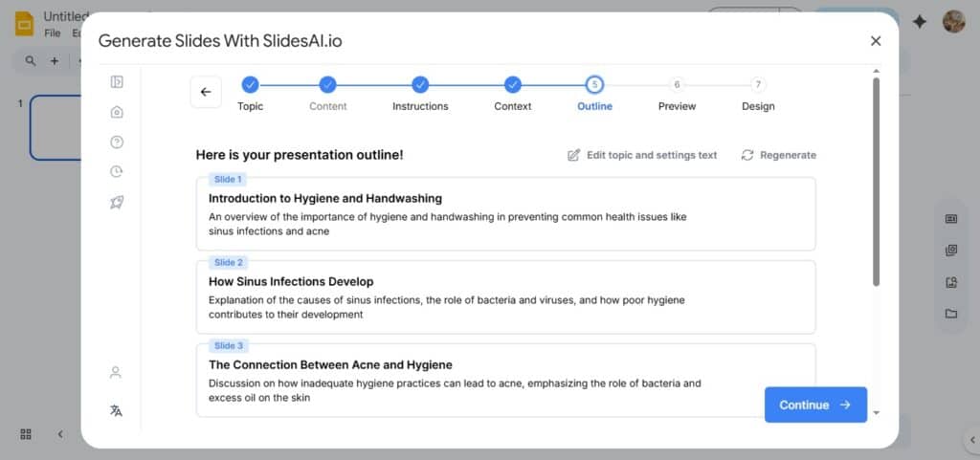Click the language translate icon
The height and width of the screenshot is (460, 980).
[116, 410]
